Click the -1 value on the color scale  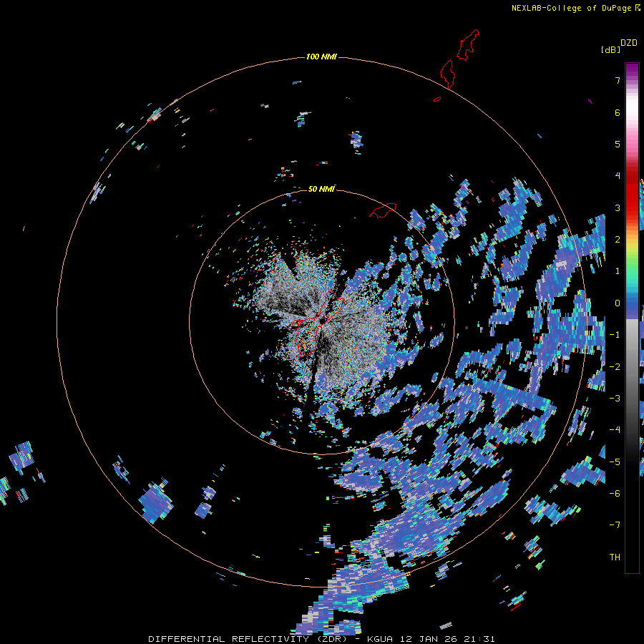[x=615, y=335]
